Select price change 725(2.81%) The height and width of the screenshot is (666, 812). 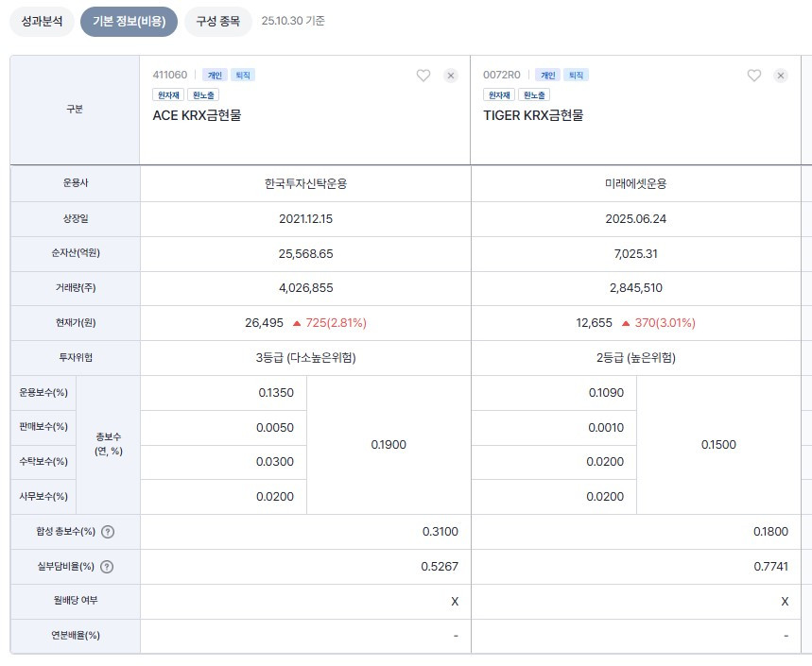(336, 323)
